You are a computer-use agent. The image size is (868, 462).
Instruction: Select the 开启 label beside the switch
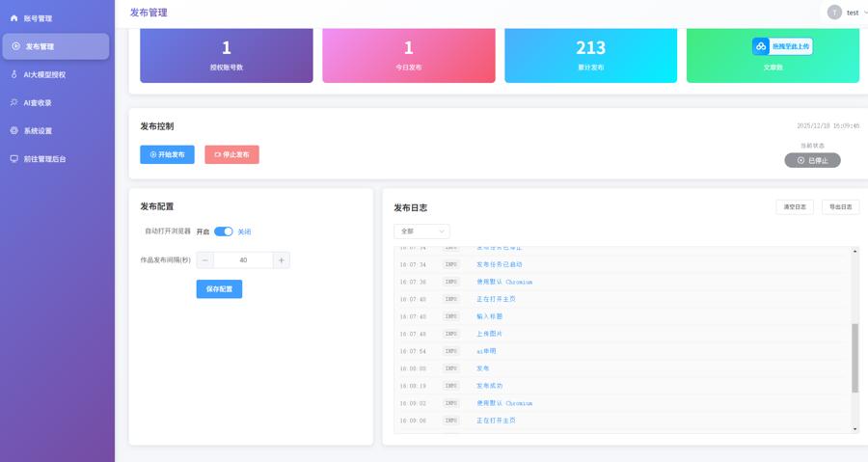point(203,231)
